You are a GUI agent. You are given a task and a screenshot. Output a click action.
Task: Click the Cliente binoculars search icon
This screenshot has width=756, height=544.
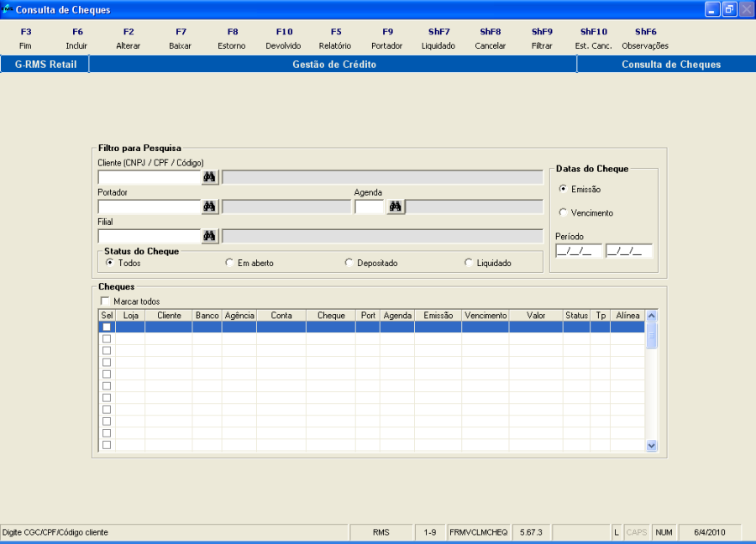coord(209,177)
